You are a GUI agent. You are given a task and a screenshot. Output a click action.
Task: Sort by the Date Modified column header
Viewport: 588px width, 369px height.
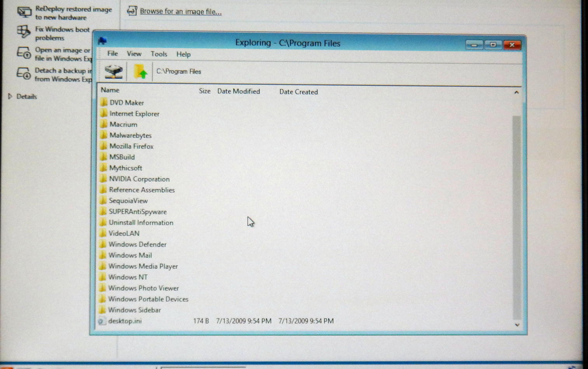[x=239, y=91]
